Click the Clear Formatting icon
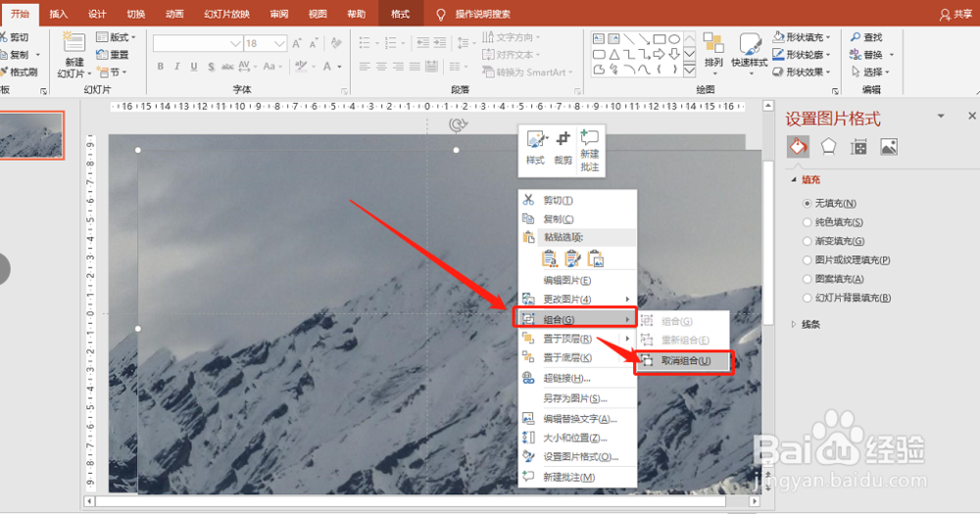 point(336,43)
